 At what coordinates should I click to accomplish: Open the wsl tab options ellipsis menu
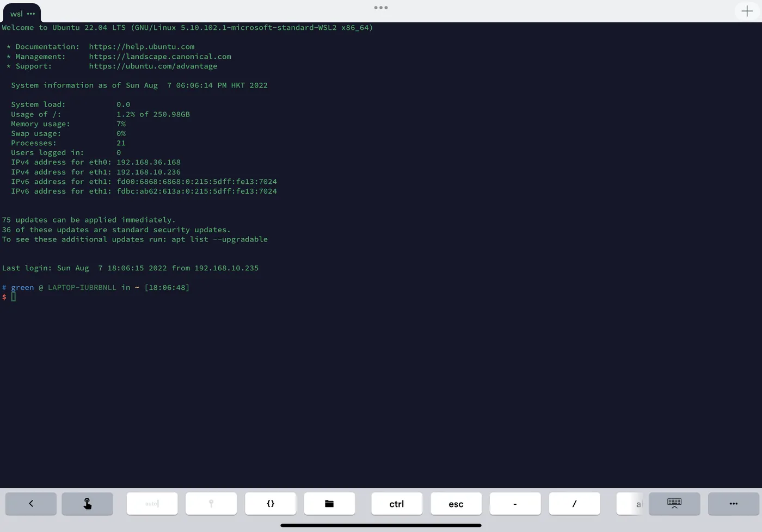[x=31, y=14]
